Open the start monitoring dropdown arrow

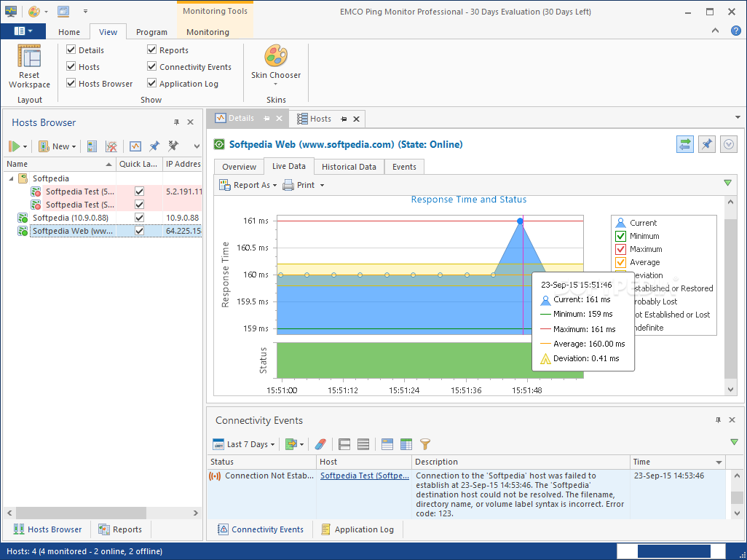coord(25,147)
